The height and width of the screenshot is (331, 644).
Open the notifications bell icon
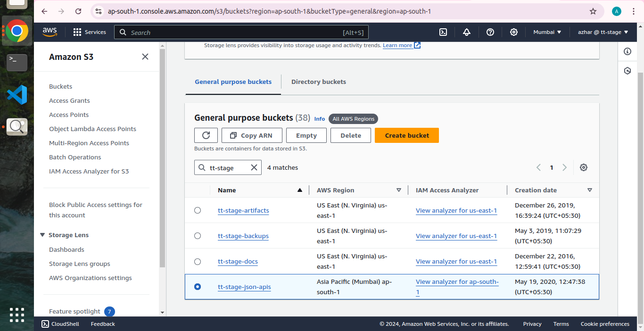467,32
